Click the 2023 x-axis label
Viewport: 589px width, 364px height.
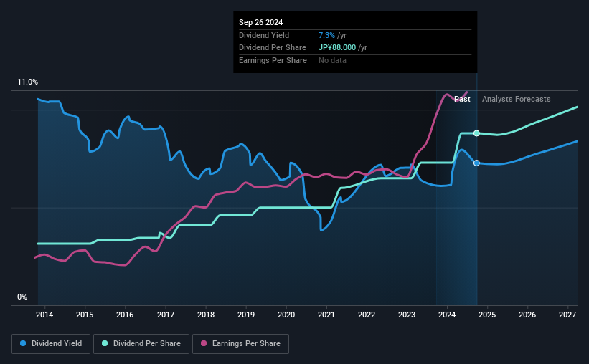407,315
